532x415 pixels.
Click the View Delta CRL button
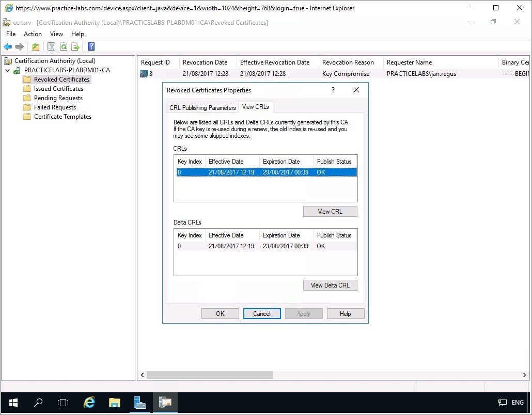point(330,285)
